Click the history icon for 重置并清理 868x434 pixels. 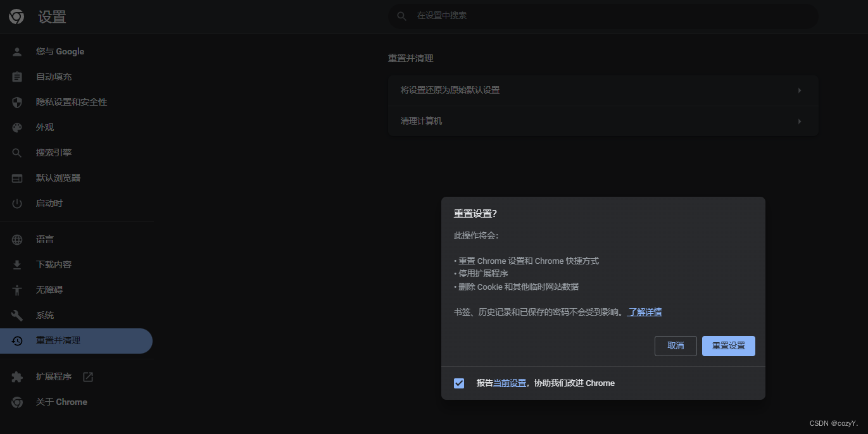coord(17,341)
